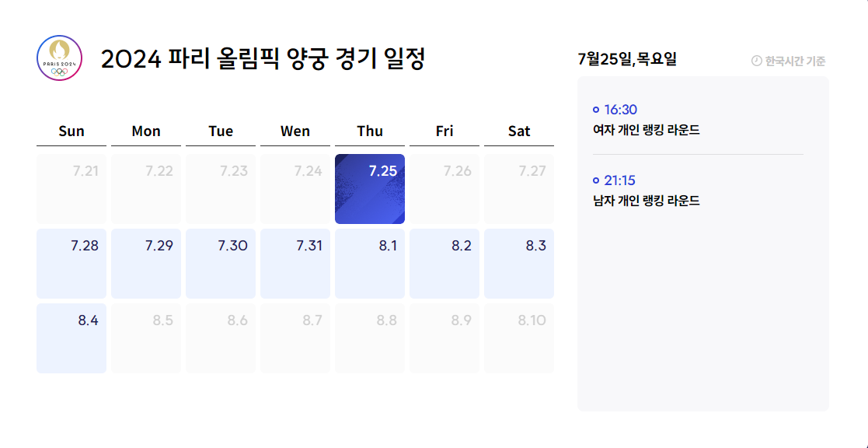Select date 7.29 cell
868x448 pixels.
click(146, 263)
